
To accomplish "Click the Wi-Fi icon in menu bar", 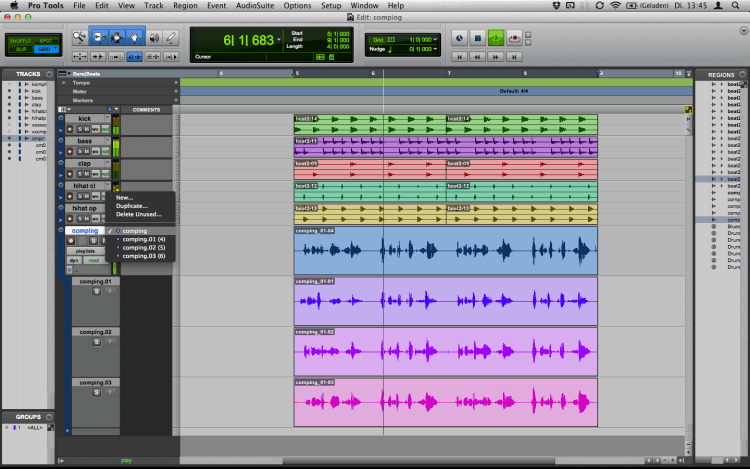I will [615, 5].
